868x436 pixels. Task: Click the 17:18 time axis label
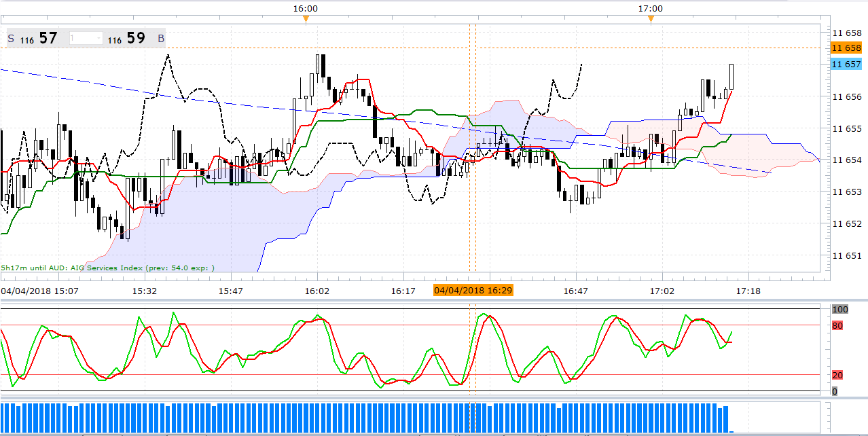click(748, 291)
